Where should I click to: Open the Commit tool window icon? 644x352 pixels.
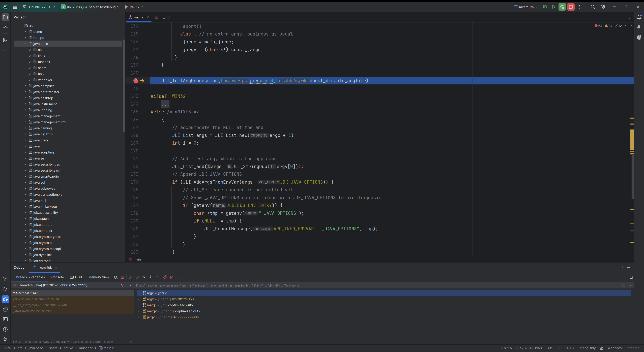coord(5,27)
